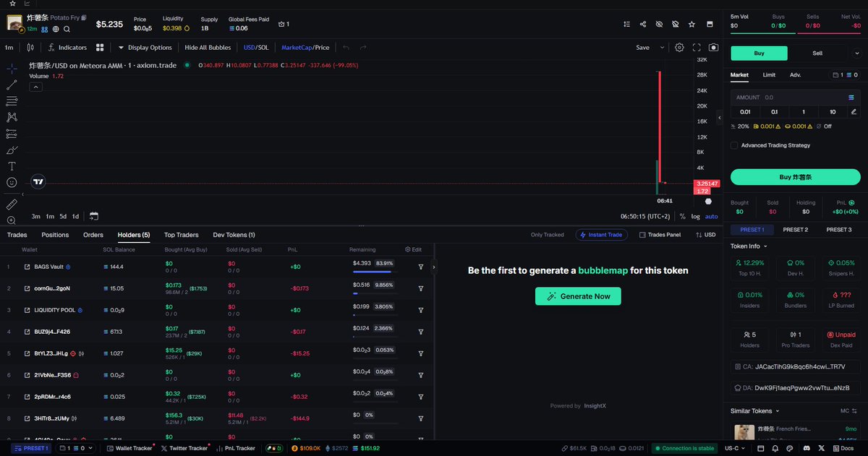
Task: Open Wallet Tracker in bottom bar
Action: coord(129,448)
